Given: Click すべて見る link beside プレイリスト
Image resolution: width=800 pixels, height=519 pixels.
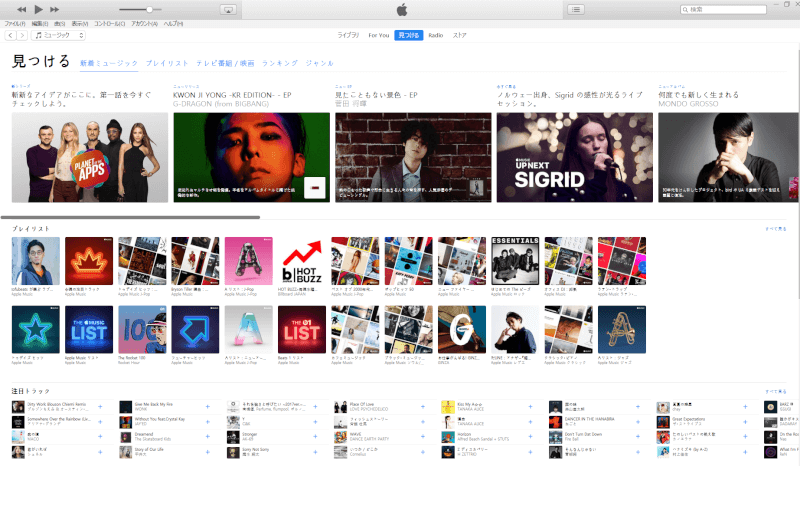Looking at the screenshot, I should click(775, 229).
